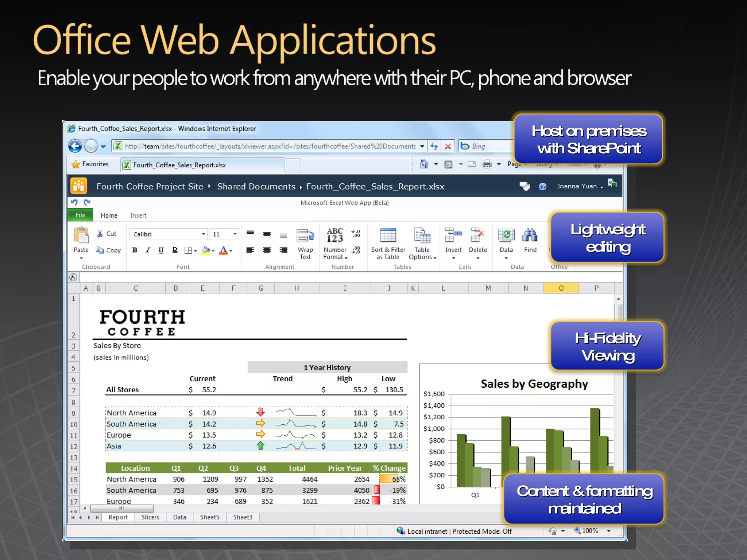Open the Sheet3 sheet tab
The width and height of the screenshot is (747, 560).
pos(243,517)
